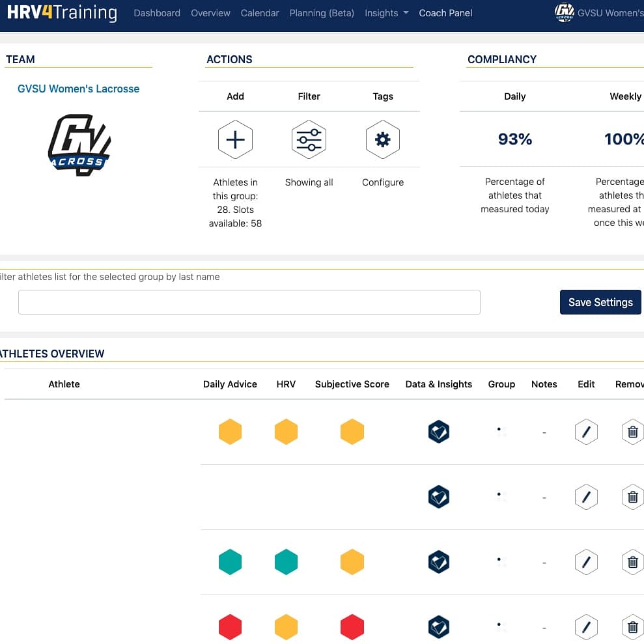Open the Filter sliders hexagon icon
The height and width of the screenshot is (644, 644).
[x=309, y=139]
